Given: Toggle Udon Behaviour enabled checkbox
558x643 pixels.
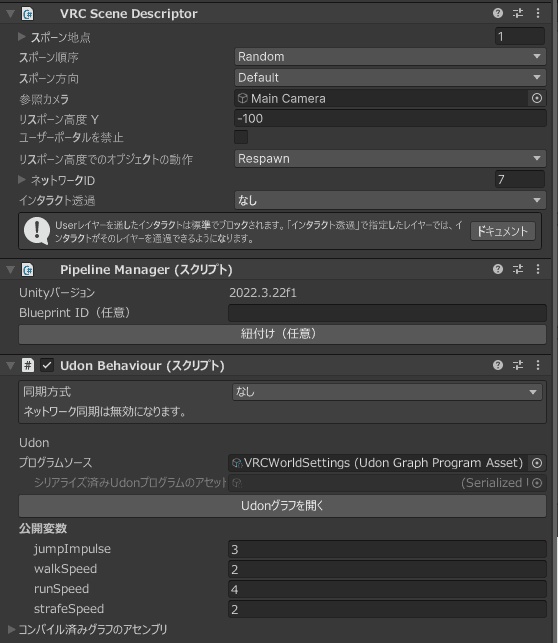Looking at the screenshot, I should click(x=47, y=365).
